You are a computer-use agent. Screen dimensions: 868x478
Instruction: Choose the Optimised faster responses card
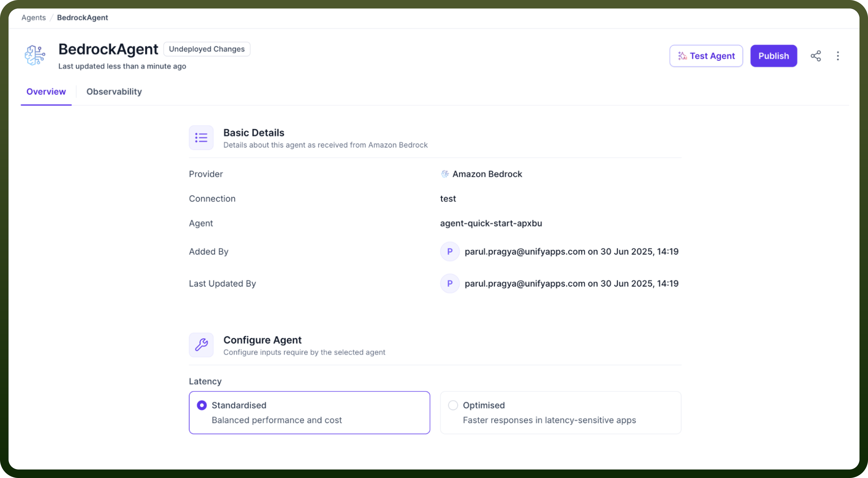tap(561, 413)
